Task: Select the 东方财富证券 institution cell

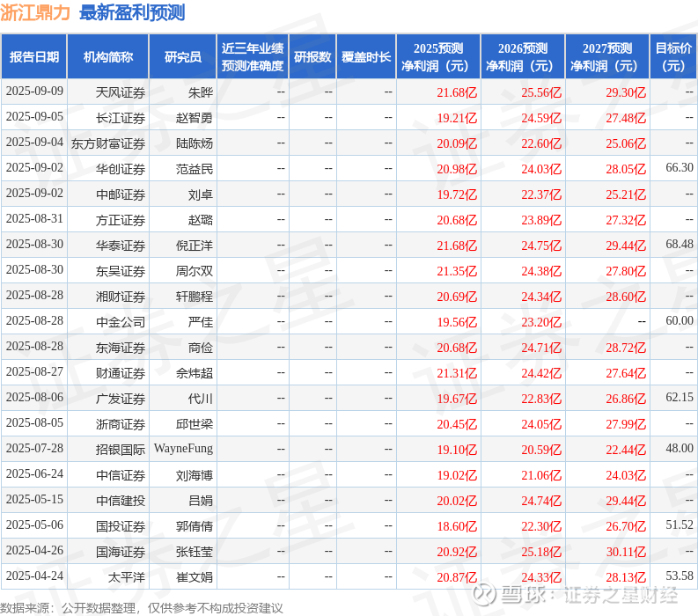Action: pyautogui.click(x=108, y=143)
